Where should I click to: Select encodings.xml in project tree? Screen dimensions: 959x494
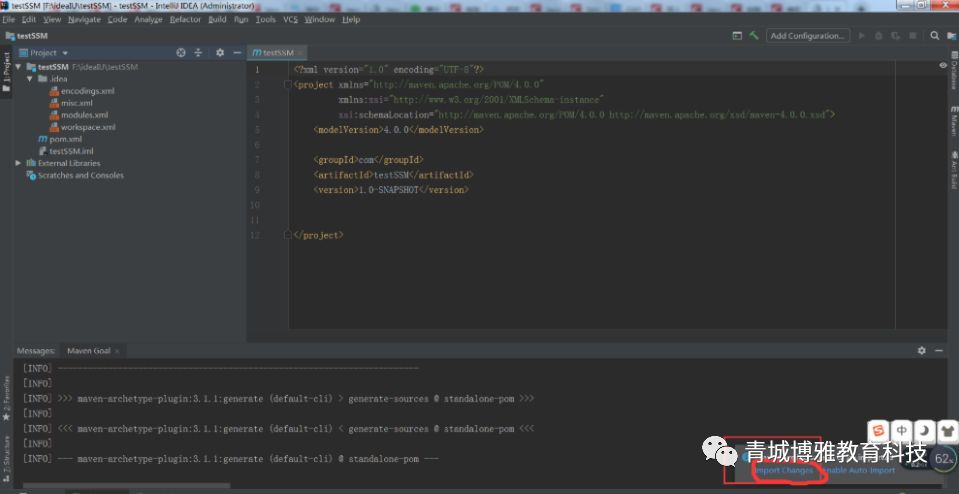click(x=82, y=91)
